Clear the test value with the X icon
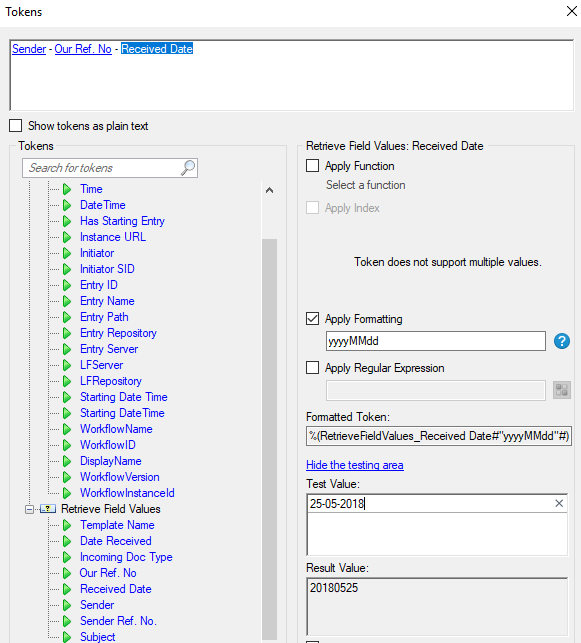Image resolution: width=581 pixels, height=643 pixels. click(559, 503)
